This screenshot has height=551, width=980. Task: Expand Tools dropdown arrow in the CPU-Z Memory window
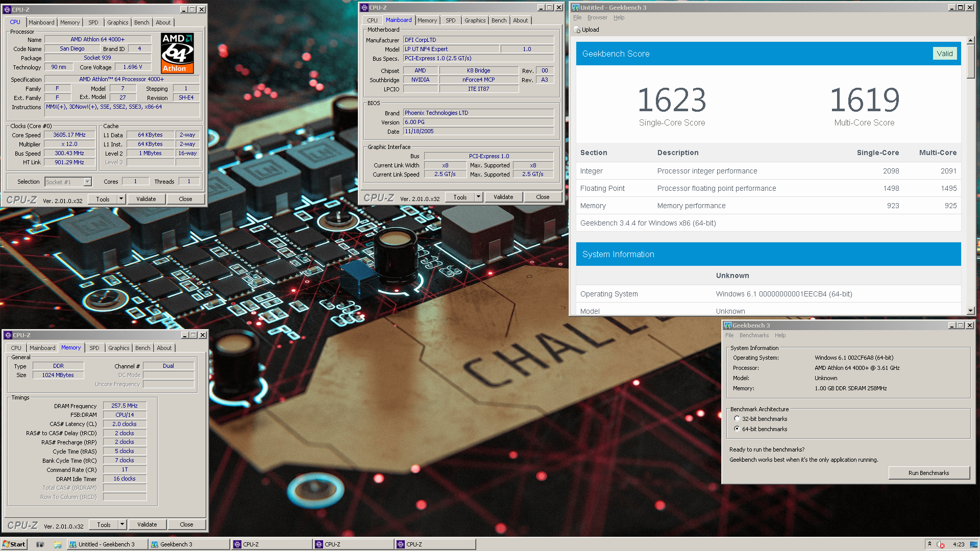[x=122, y=524]
